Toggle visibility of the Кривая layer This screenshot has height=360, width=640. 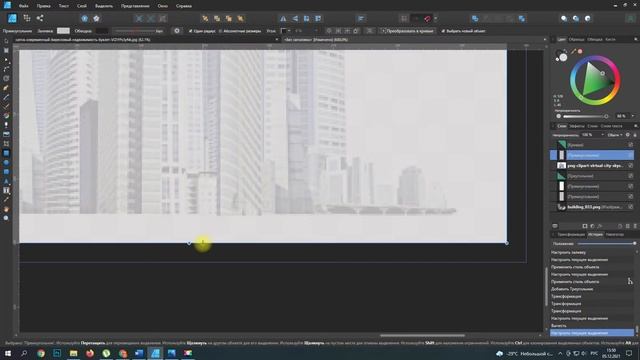click(x=631, y=145)
